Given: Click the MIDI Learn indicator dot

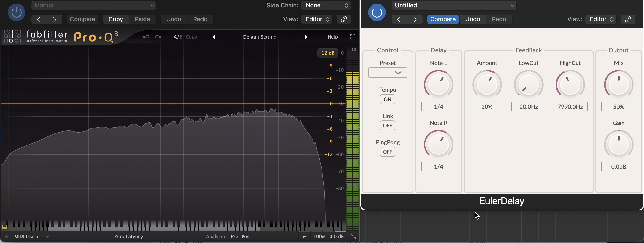Looking at the screenshot, I should 6,237.
